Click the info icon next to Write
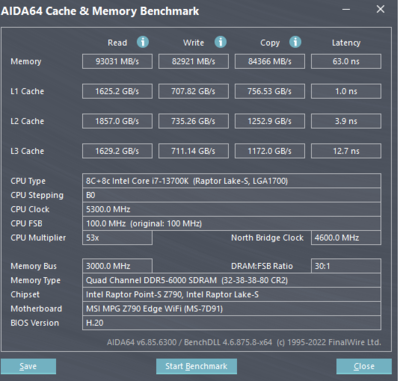This screenshot has width=400, height=381. pos(220,42)
